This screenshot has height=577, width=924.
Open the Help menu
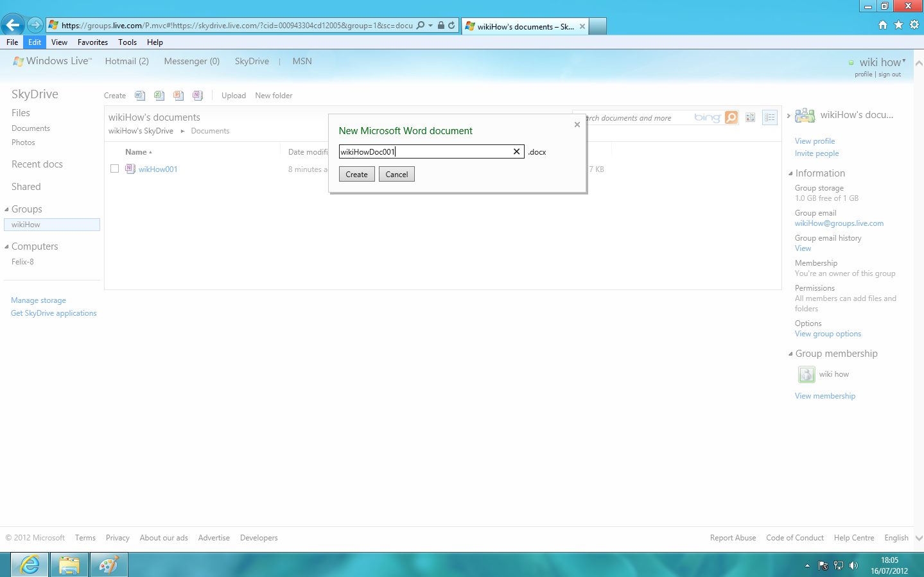[x=155, y=42]
